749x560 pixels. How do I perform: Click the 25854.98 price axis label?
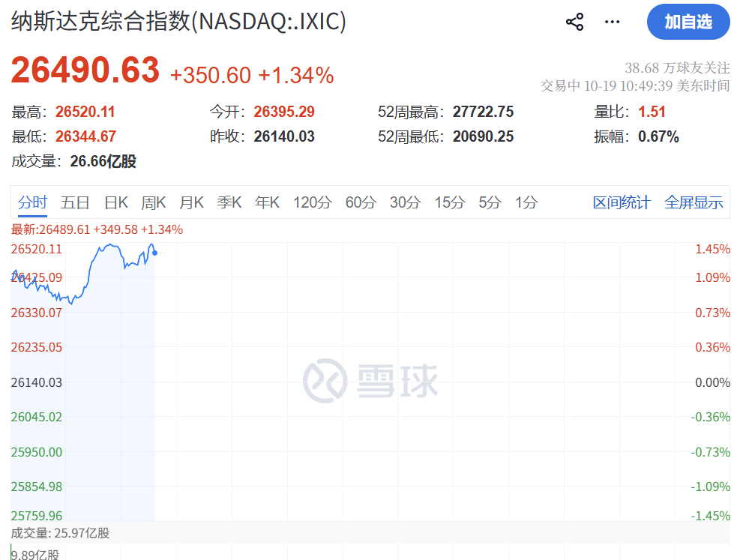(37, 487)
